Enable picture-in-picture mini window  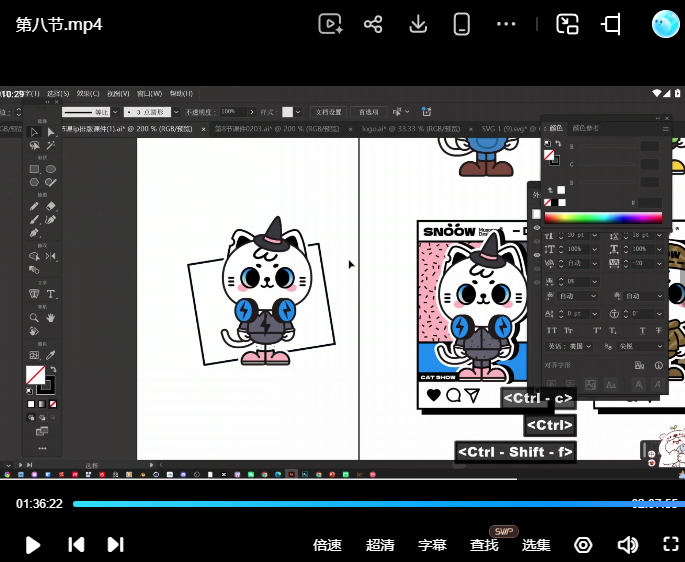click(x=567, y=24)
